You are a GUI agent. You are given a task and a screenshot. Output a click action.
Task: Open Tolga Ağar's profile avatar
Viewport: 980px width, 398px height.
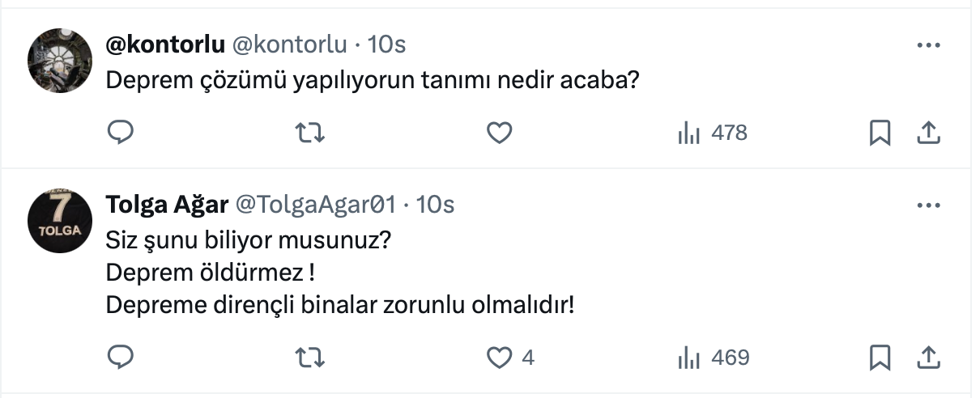tap(60, 221)
